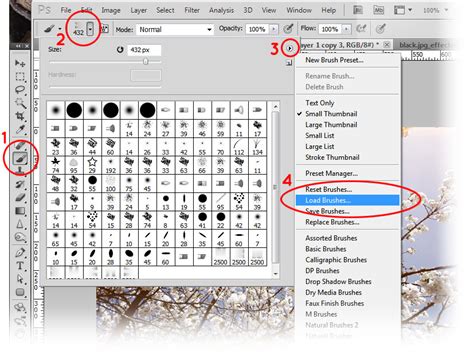
Task: Open the View Extras dropdown
Action: 403,10
